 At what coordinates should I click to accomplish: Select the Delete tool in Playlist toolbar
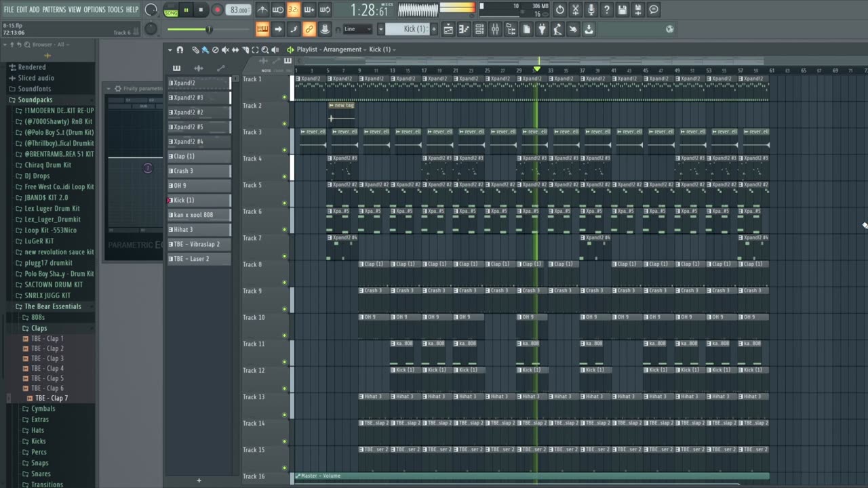tap(215, 49)
